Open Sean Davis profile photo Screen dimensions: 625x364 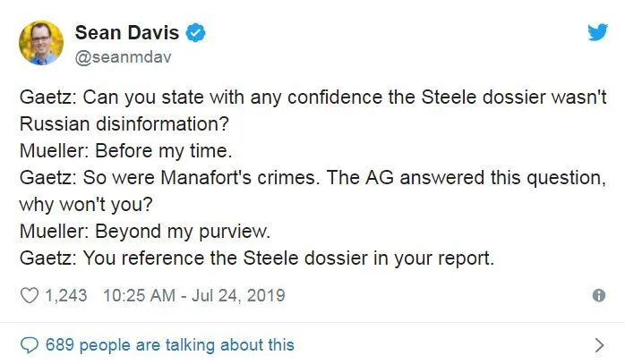(x=43, y=42)
